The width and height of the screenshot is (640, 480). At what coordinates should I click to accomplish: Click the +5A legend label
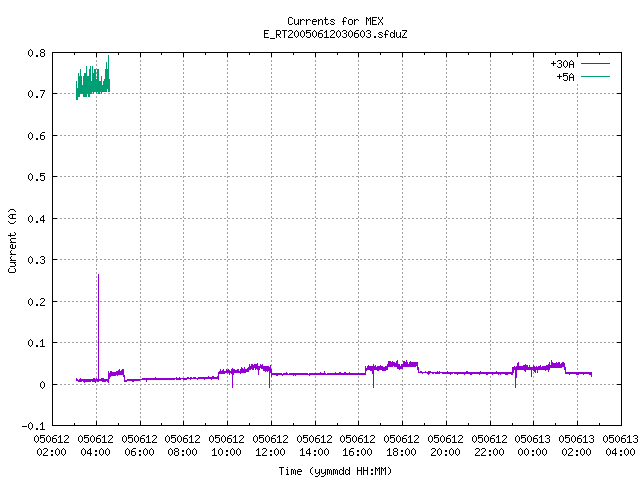tap(565, 77)
